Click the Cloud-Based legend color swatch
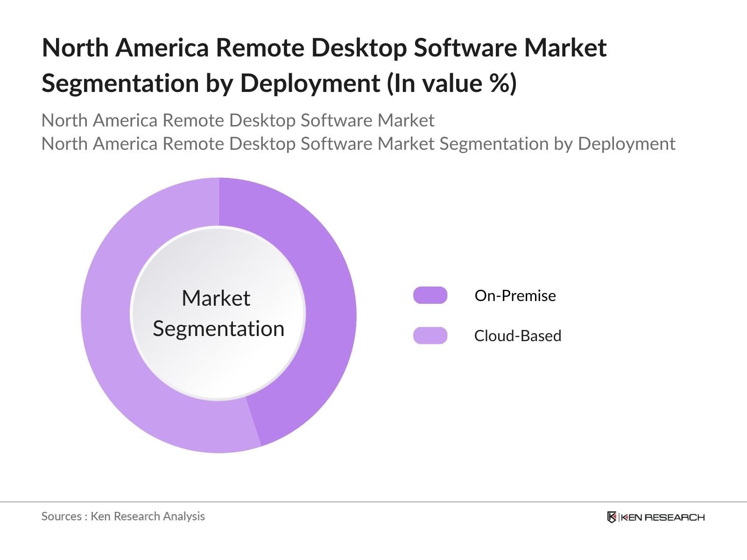Viewport: 747px width, 560px height. point(430,336)
